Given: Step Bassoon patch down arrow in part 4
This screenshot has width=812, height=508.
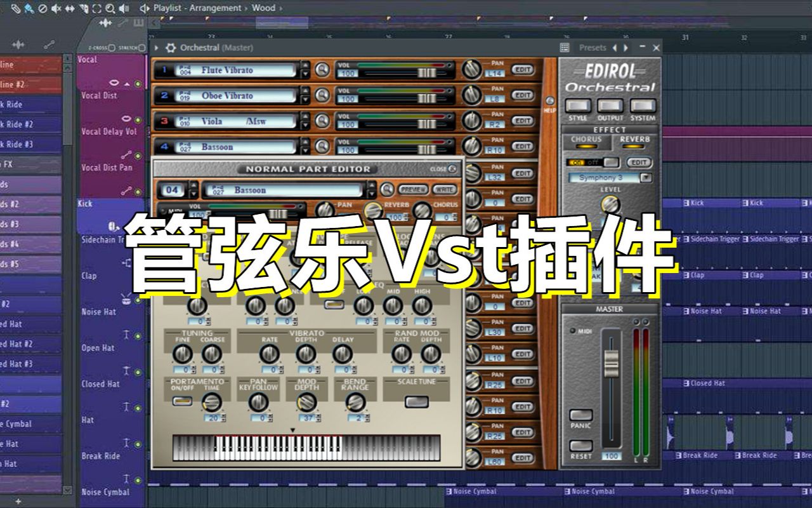Looking at the screenshot, I should [305, 150].
